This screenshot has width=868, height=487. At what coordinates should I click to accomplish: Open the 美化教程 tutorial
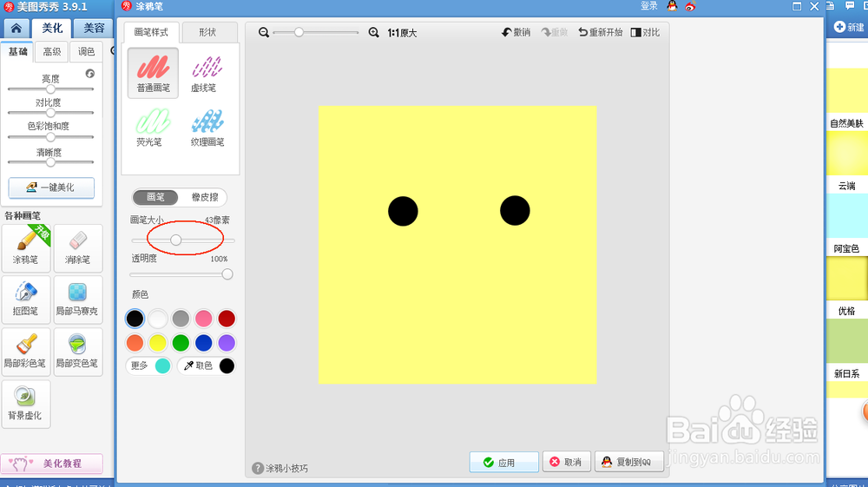click(51, 464)
